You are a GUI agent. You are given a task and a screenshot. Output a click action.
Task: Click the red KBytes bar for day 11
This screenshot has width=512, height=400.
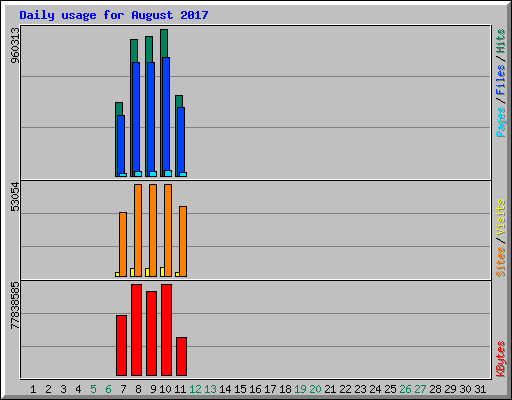click(181, 356)
